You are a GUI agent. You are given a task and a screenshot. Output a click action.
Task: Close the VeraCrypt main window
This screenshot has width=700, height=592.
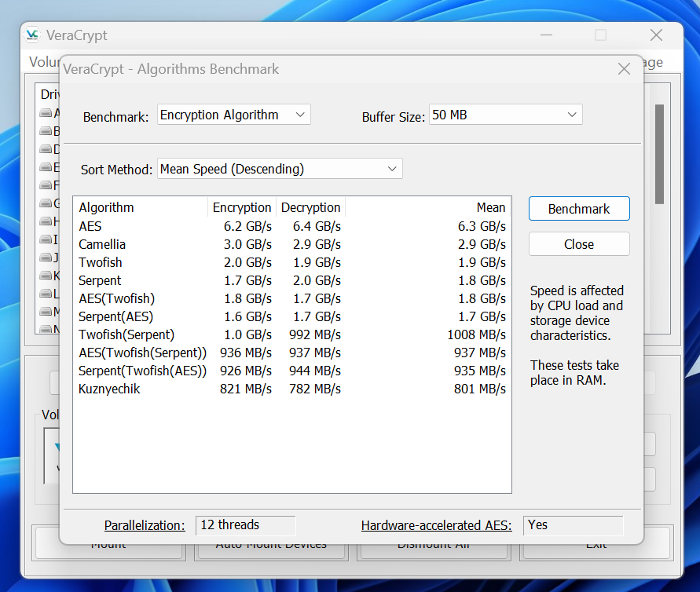(656, 35)
